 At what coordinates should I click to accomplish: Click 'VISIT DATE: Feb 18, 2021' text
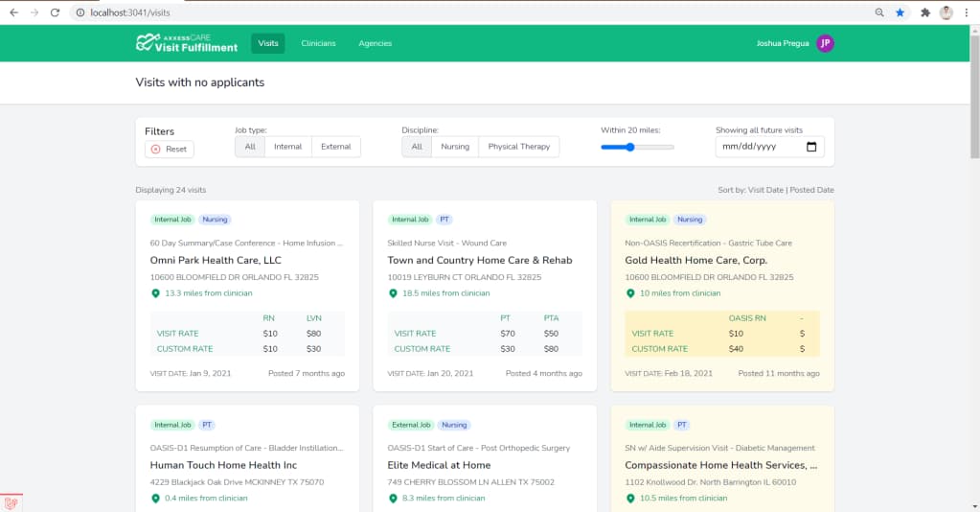coord(669,373)
